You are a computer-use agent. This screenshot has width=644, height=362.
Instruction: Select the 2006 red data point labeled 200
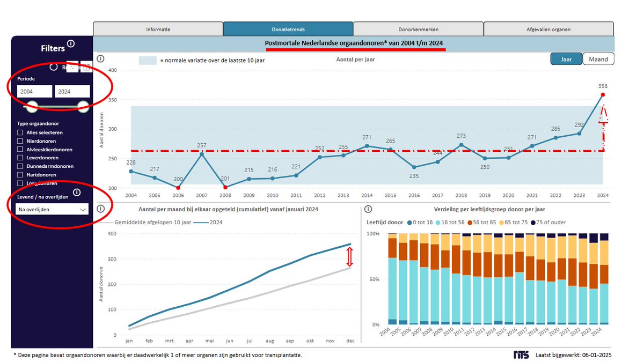coord(178,187)
